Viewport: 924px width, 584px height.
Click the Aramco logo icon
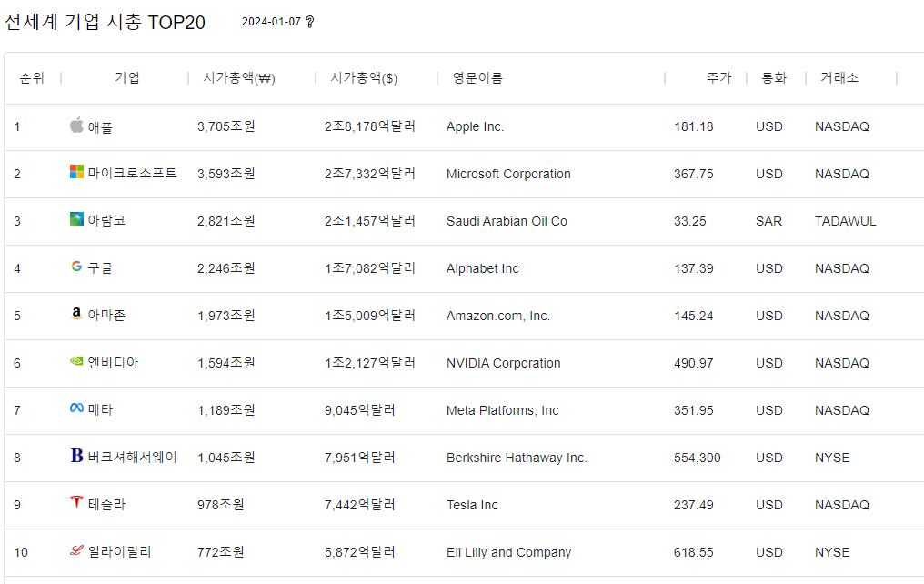(x=76, y=218)
